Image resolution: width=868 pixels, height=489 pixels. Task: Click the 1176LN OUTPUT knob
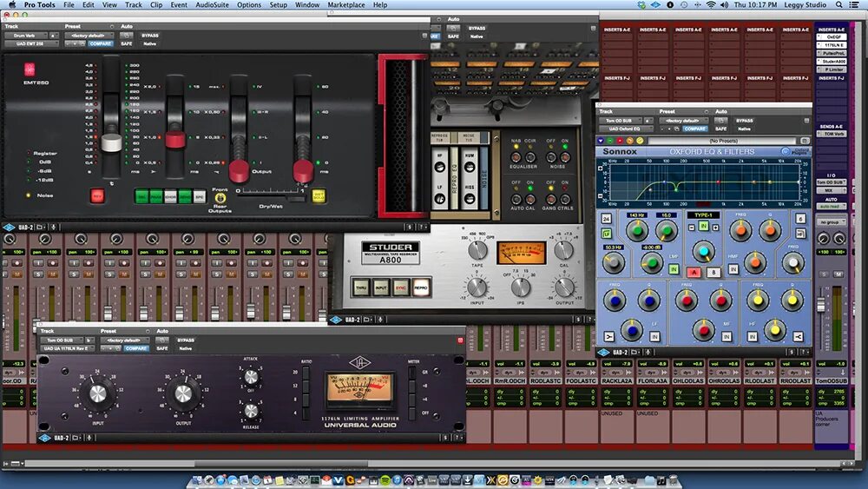pos(183,393)
